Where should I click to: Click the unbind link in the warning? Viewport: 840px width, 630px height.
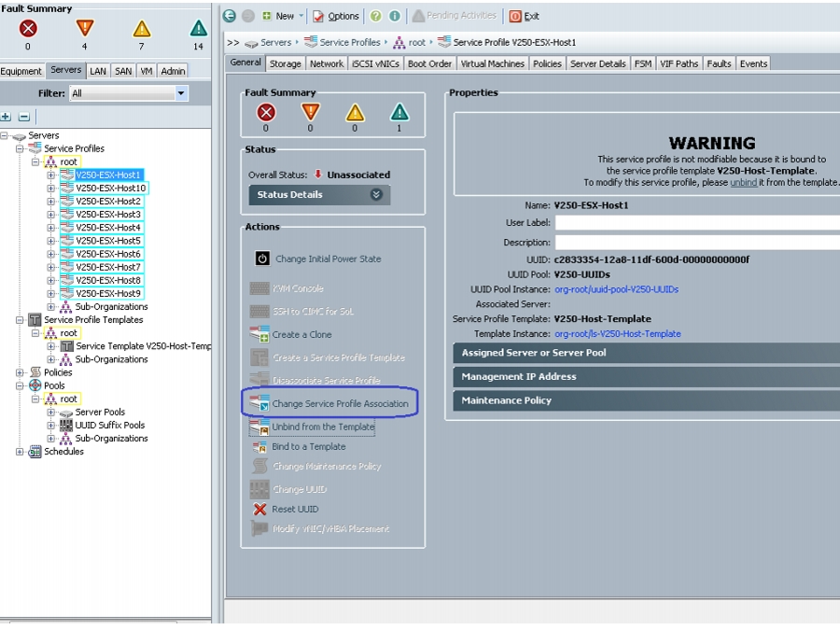744,183
